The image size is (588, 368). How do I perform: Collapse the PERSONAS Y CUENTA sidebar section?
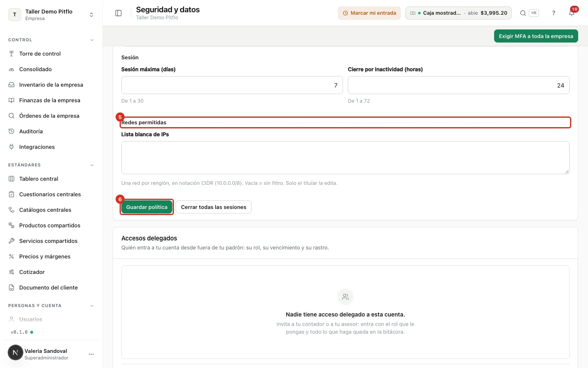click(92, 306)
